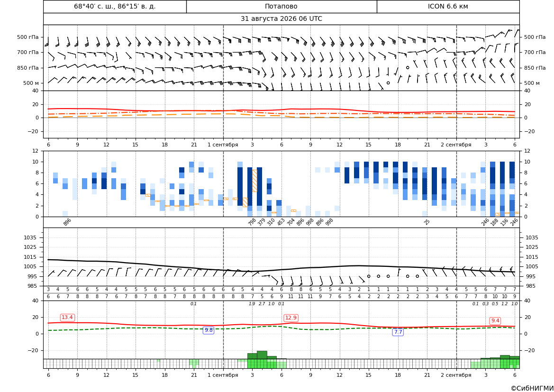
Task: Click the large orange hatched cloud bar
Action: point(254,181)
